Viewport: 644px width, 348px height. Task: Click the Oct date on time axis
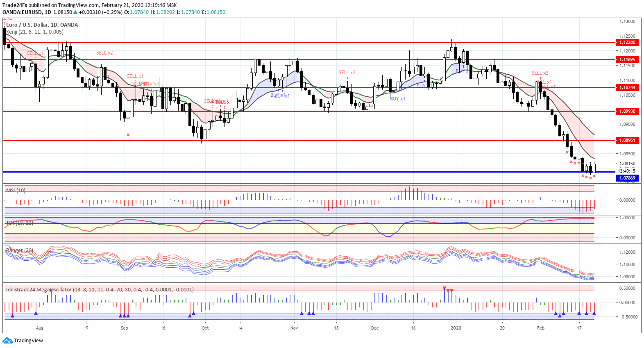pyautogui.click(x=205, y=328)
